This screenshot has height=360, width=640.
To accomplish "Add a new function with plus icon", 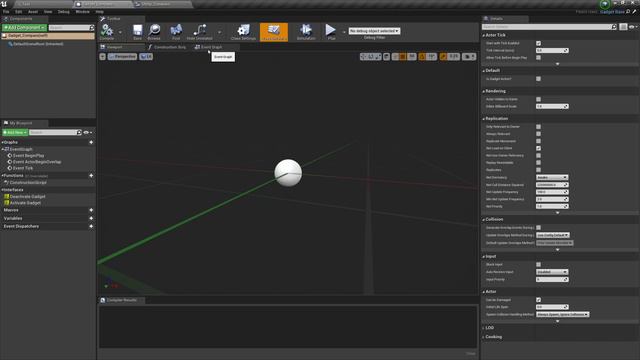I will click(x=91, y=176).
